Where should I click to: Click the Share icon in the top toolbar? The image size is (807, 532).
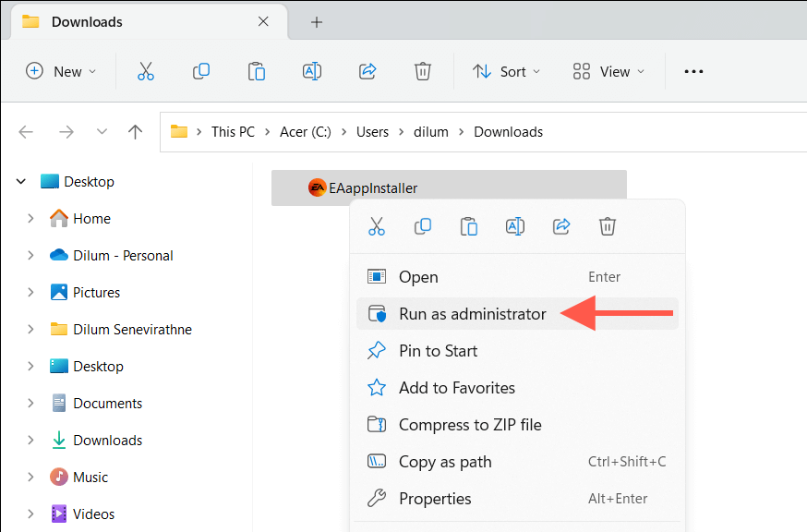point(367,71)
